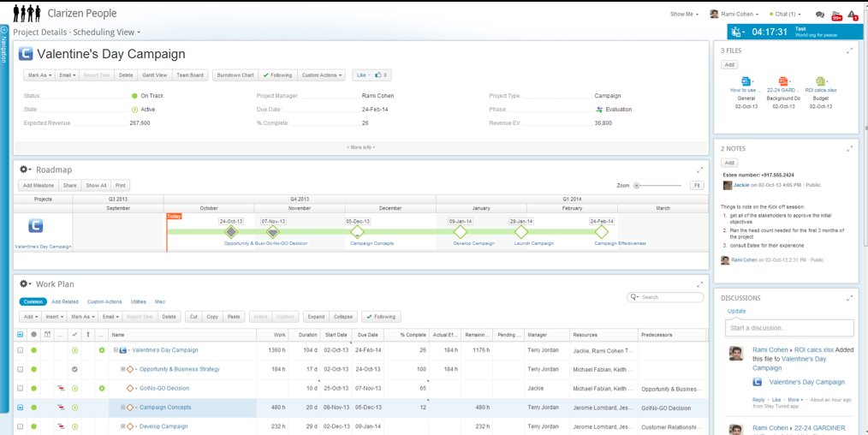868x435 pixels.
Task: Open the Custom Actions dropdown in project toolbar
Action: coord(322,74)
